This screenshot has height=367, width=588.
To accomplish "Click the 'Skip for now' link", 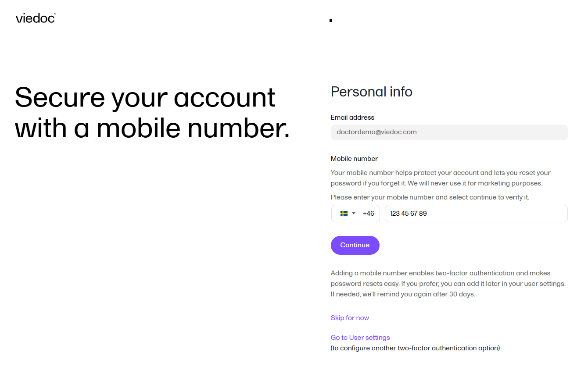I will 350,318.
